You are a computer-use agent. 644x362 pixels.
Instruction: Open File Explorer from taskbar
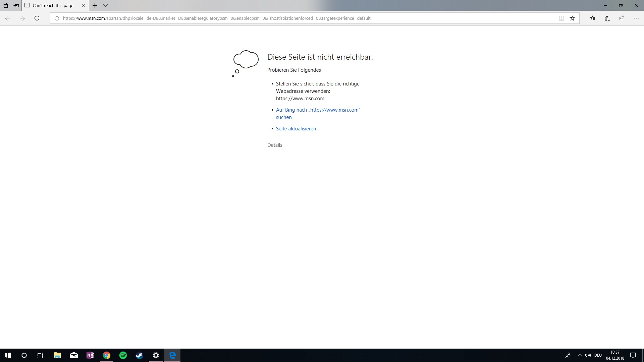tap(57, 355)
